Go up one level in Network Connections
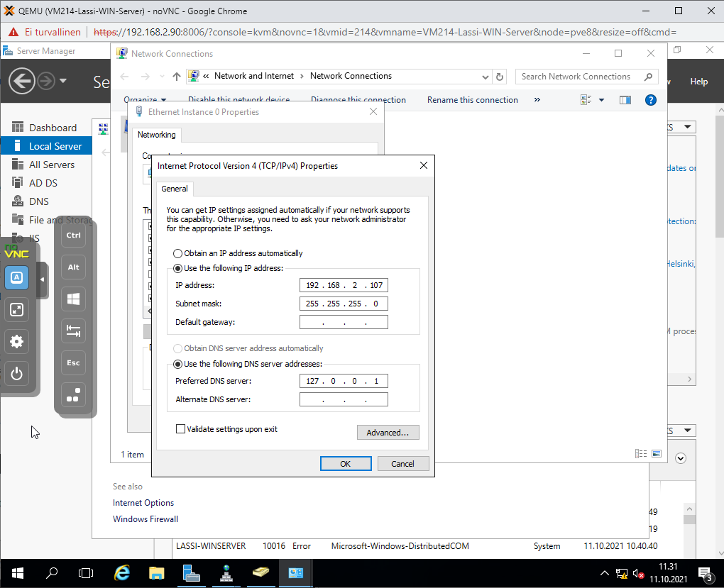The image size is (724, 588). (176, 77)
